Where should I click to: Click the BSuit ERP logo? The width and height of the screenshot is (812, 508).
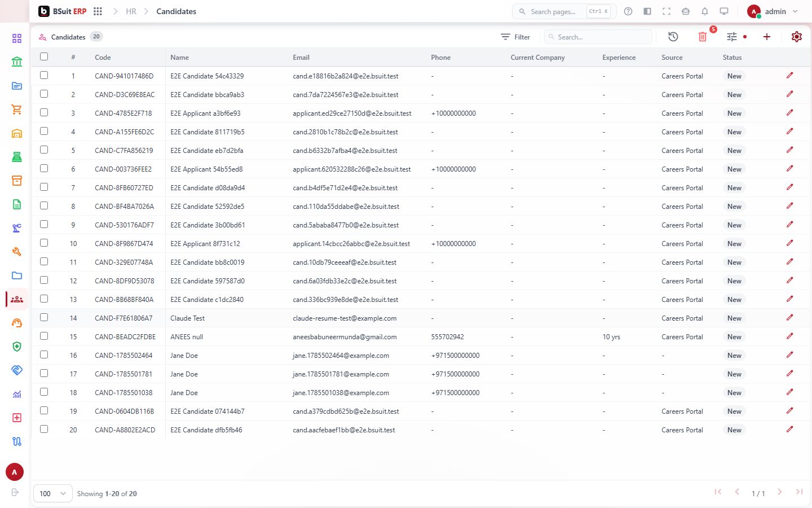coord(62,11)
